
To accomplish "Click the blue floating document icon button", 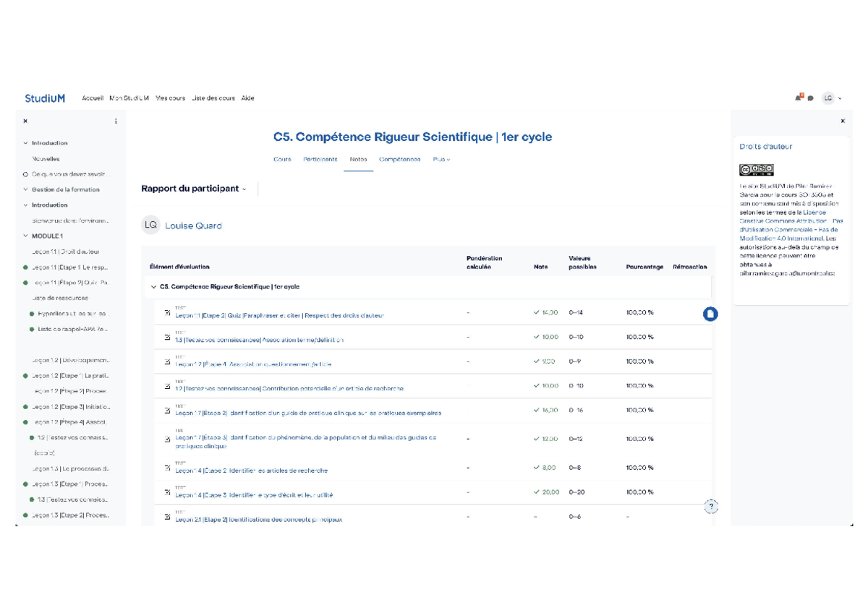I will tap(710, 314).
